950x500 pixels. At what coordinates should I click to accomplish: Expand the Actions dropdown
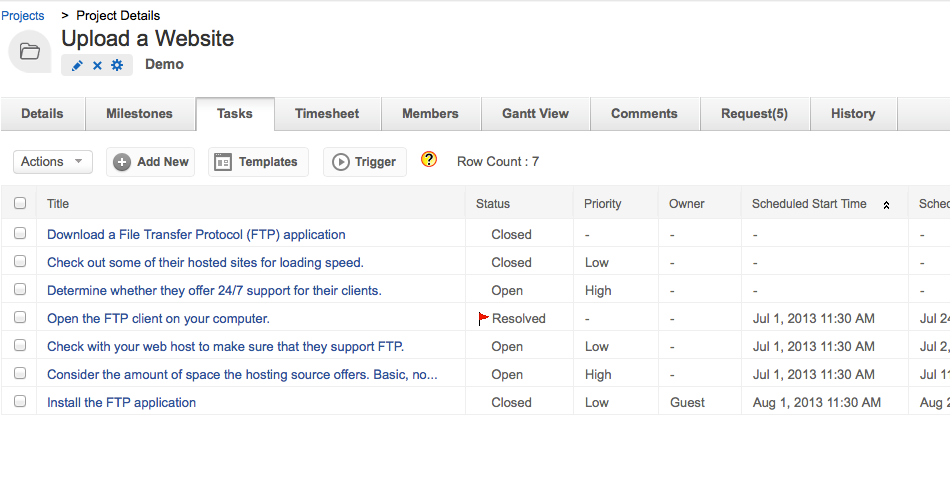point(53,162)
